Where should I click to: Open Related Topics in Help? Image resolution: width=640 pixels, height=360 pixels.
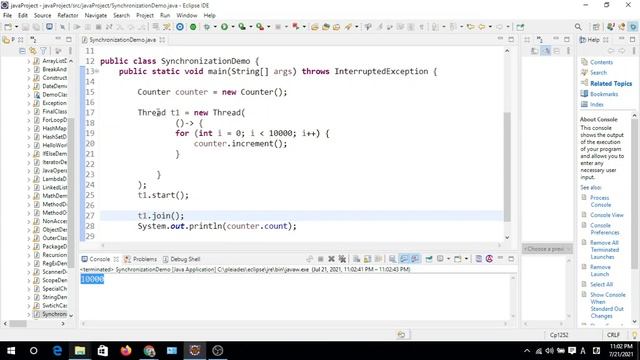point(611,83)
